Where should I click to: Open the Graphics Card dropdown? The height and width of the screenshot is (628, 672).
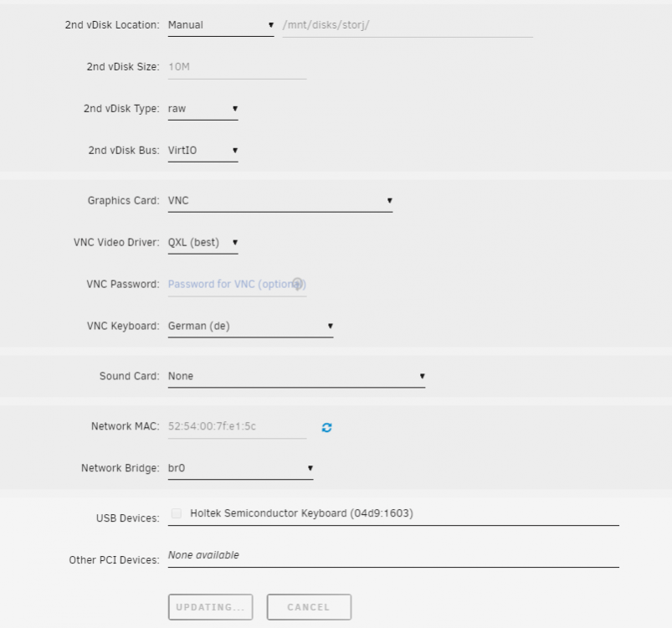click(x=280, y=201)
